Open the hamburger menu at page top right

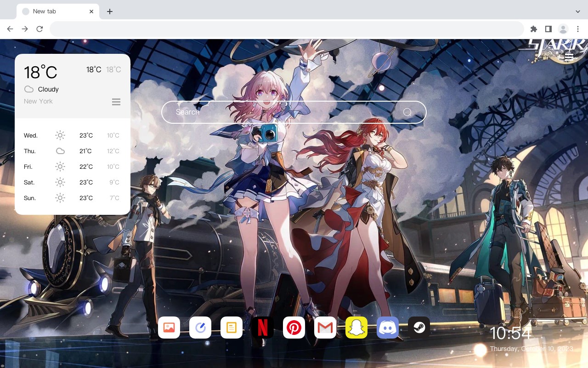[x=569, y=57]
